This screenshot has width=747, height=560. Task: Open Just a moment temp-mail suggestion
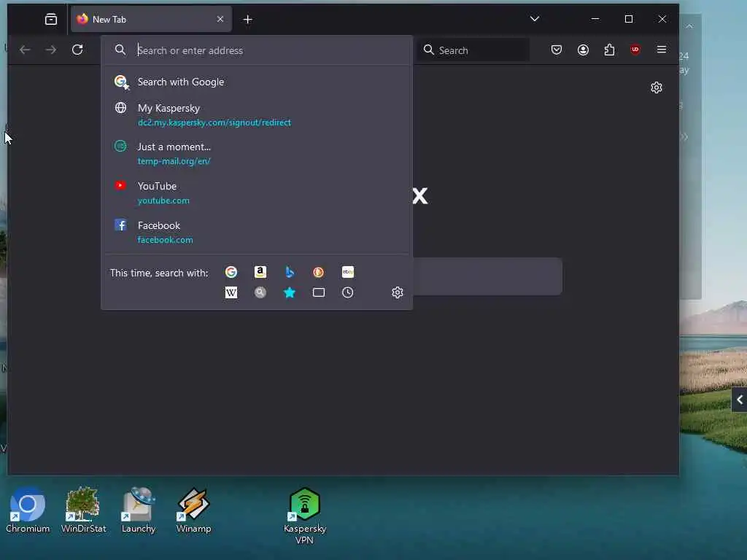tap(257, 153)
